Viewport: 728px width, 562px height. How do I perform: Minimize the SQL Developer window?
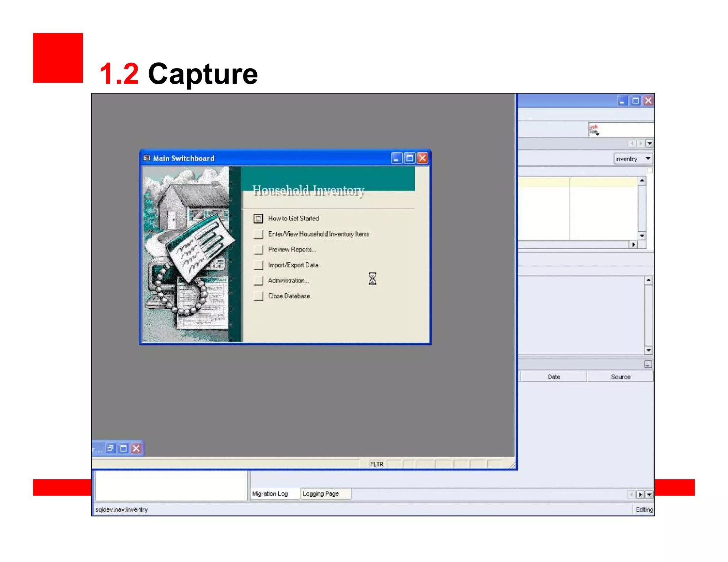click(x=622, y=101)
